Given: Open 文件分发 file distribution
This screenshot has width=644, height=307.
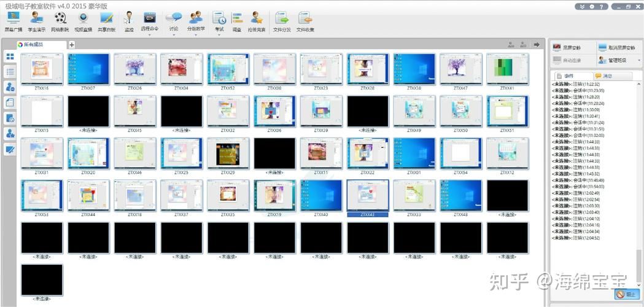Looking at the screenshot, I should click(x=282, y=21).
